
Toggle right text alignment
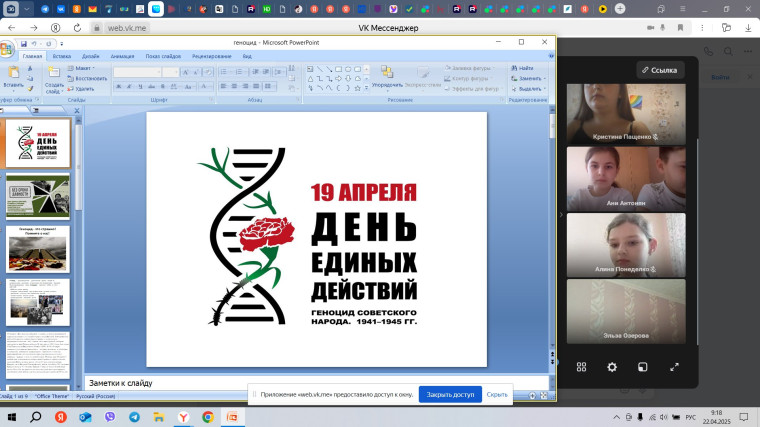click(245, 86)
